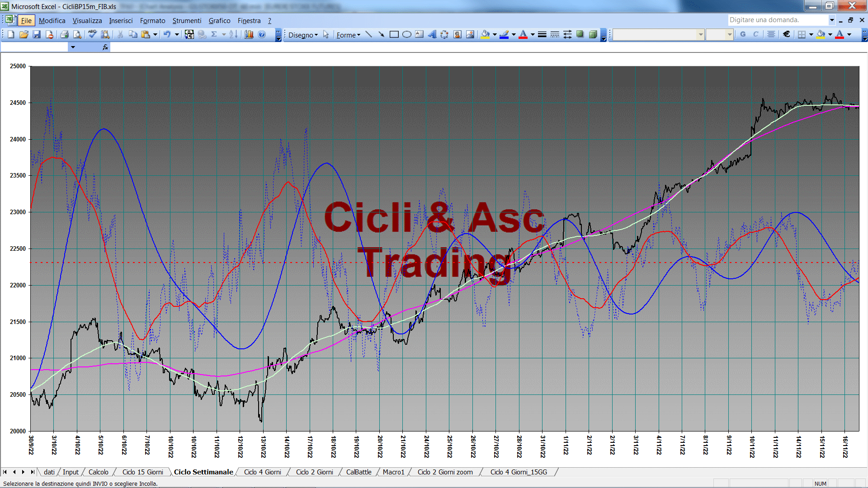Image resolution: width=868 pixels, height=488 pixels.
Task: Apply the Euro currency style
Action: [787, 34]
